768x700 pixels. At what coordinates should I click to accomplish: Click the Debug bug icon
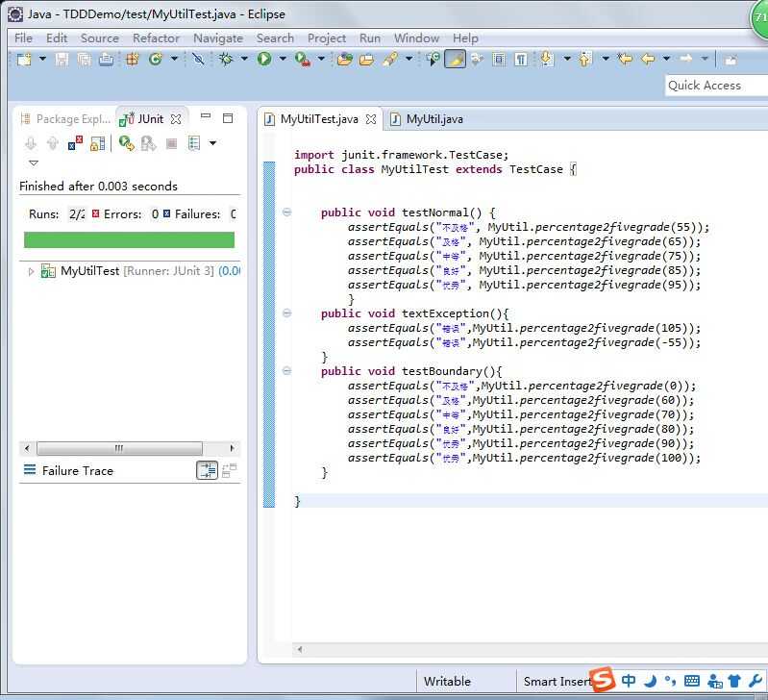(226, 60)
